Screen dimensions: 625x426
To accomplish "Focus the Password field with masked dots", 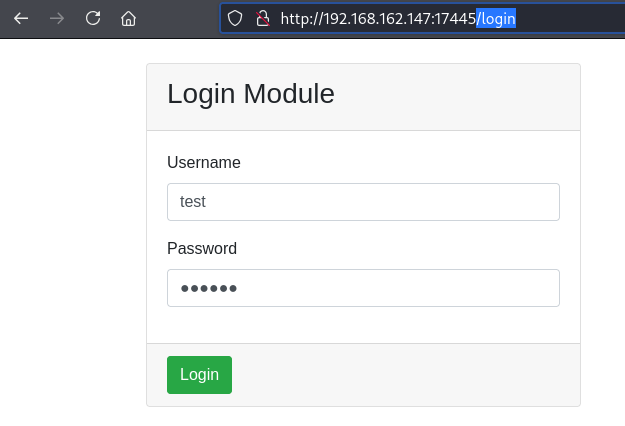I will pyautogui.click(x=363, y=288).
